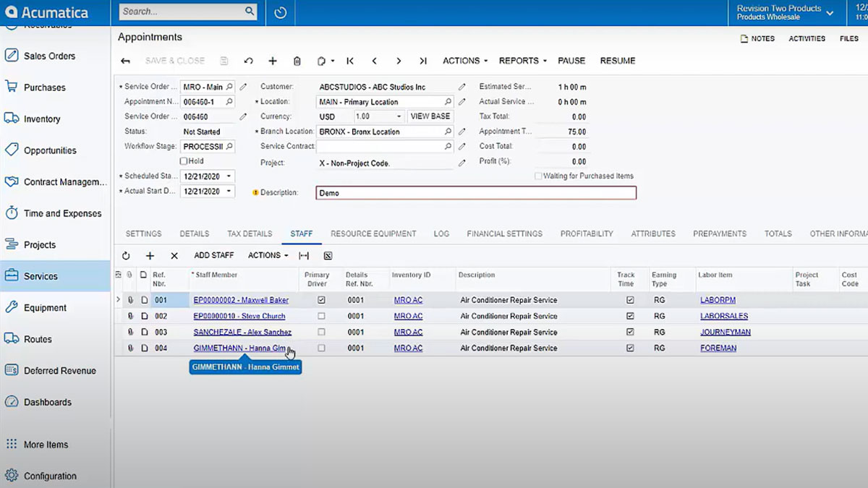Switch to the FINANCIAL SETTINGS tab
This screenshot has width=868, height=488.
pyautogui.click(x=504, y=234)
